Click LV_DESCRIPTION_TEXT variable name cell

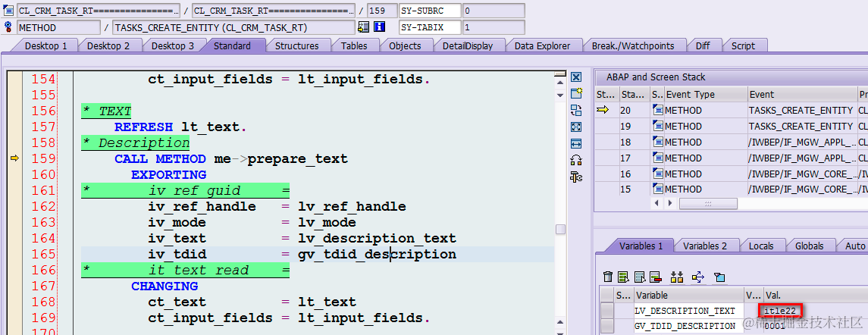pos(688,311)
